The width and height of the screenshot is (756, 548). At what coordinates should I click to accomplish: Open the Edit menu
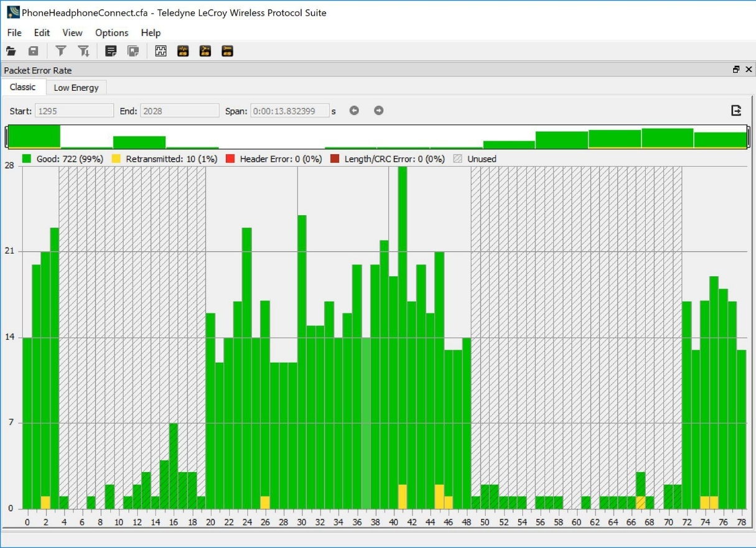pyautogui.click(x=42, y=33)
